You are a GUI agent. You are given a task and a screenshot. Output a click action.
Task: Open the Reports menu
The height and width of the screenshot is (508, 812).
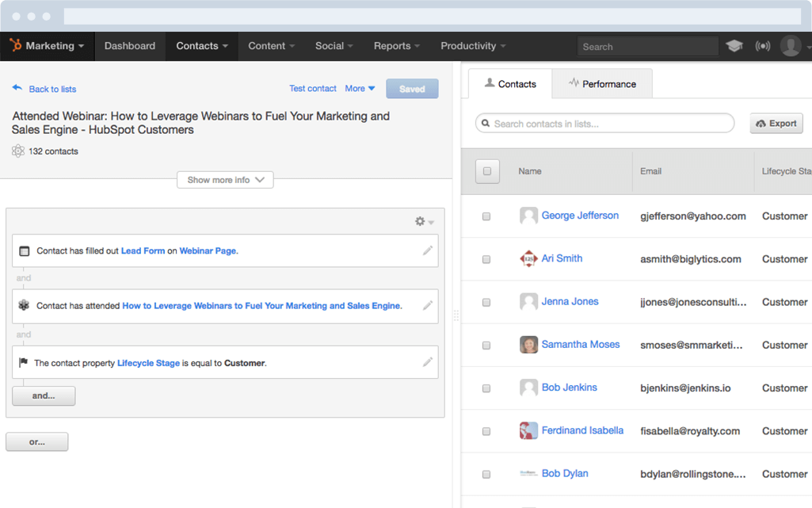[x=397, y=46]
